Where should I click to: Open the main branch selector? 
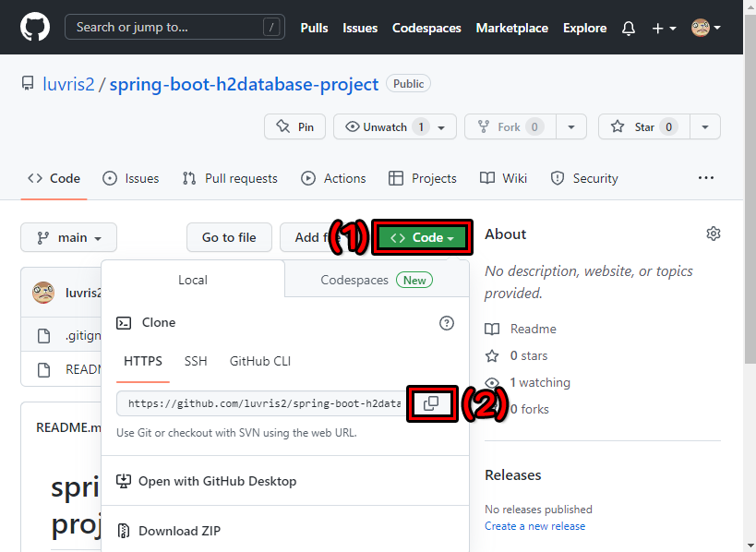tap(68, 237)
